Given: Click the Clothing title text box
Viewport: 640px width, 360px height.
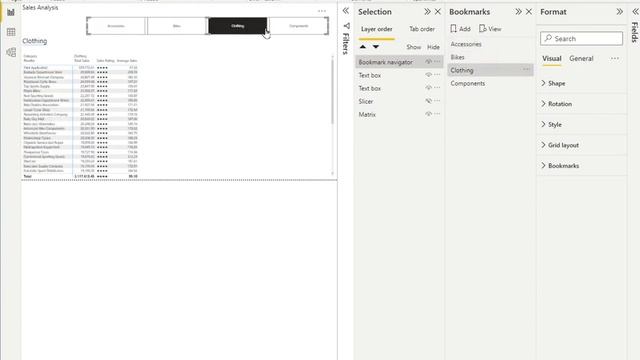Looking at the screenshot, I should pos(35,41).
